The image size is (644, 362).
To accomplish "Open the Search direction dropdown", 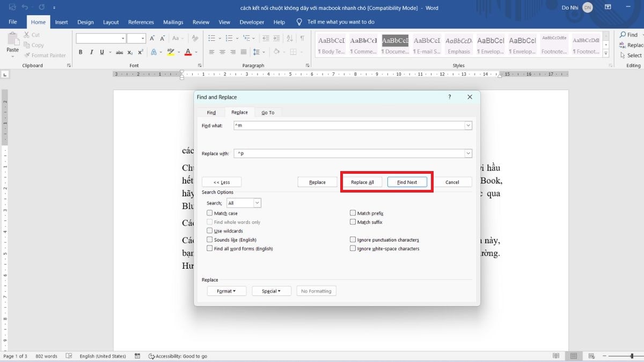I will [x=257, y=203].
